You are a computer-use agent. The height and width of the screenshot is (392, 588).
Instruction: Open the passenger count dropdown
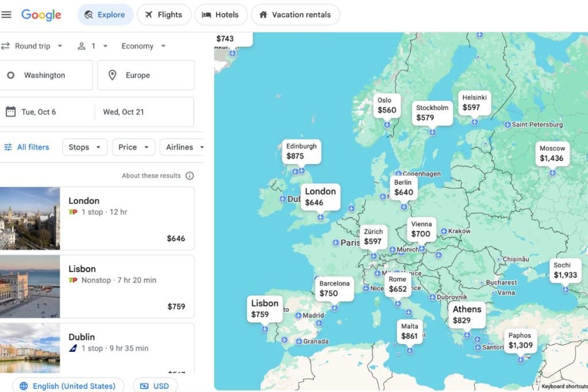[93, 46]
